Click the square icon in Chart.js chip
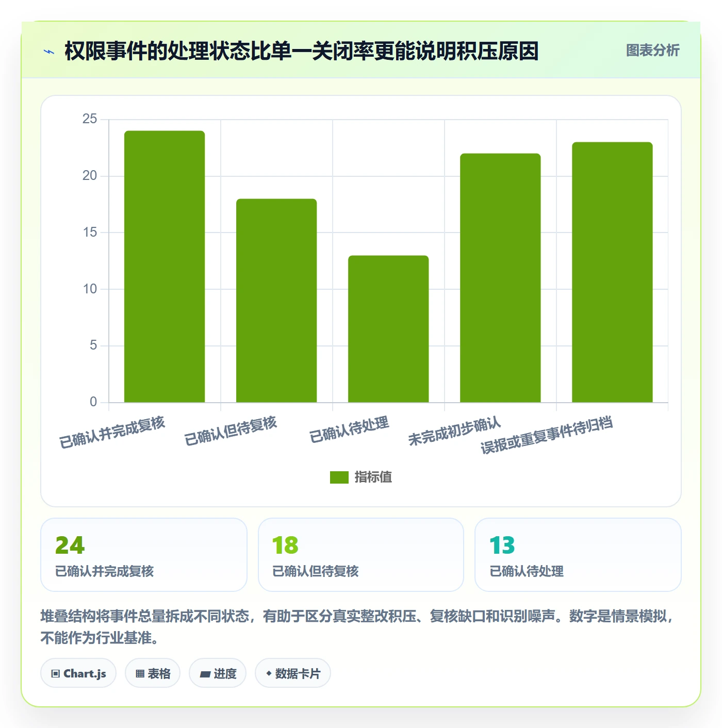Image resolution: width=722 pixels, height=728 pixels. (x=56, y=674)
